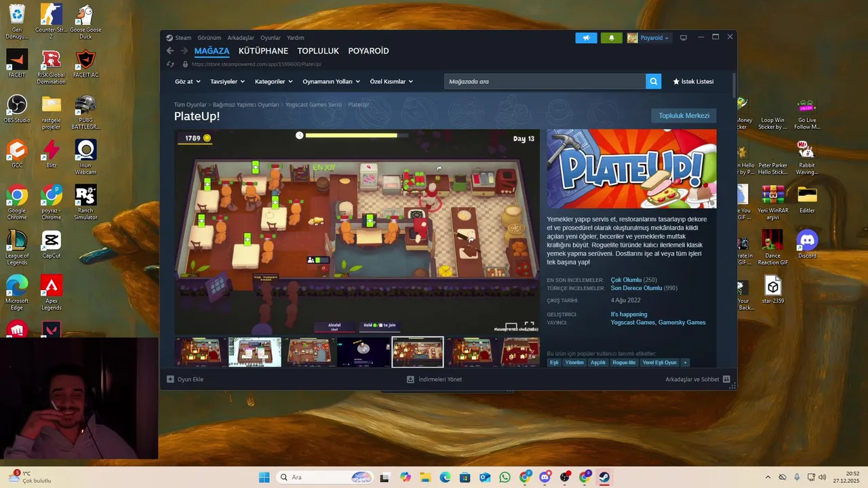Image resolution: width=868 pixels, height=488 pixels.
Task: Open the Çok Olumlu recent reviews link
Action: tap(626, 280)
